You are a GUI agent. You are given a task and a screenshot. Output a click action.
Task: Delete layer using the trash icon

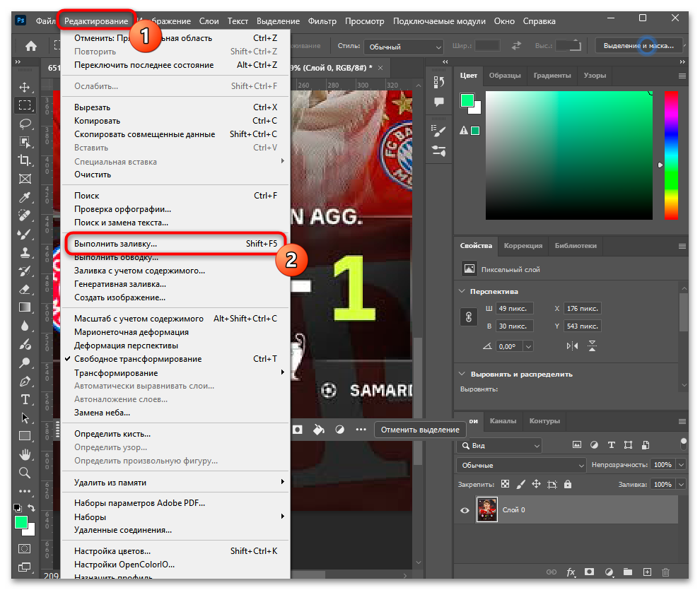[x=665, y=572]
